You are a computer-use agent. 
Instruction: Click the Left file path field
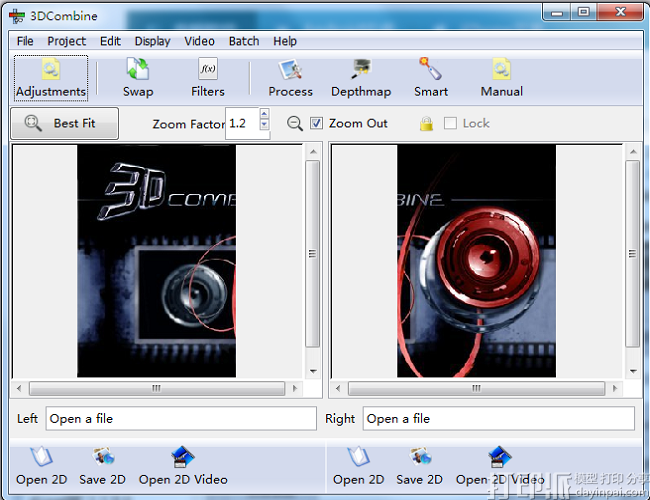[x=181, y=419]
